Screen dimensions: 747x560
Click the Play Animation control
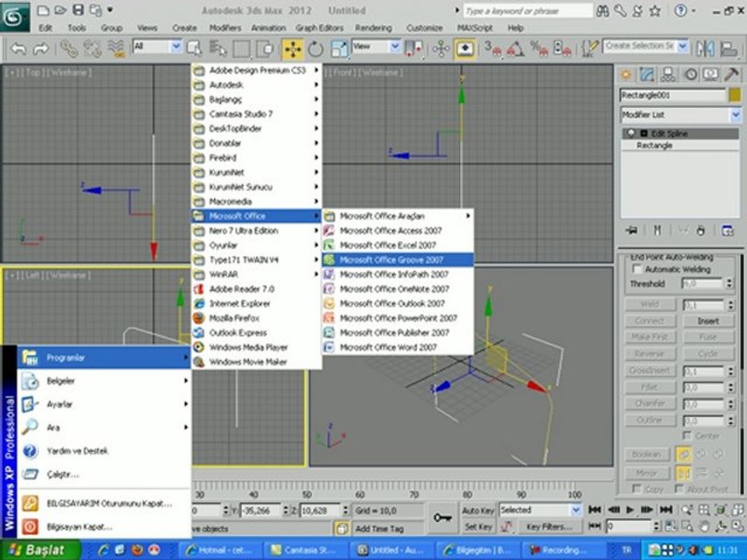point(630,509)
